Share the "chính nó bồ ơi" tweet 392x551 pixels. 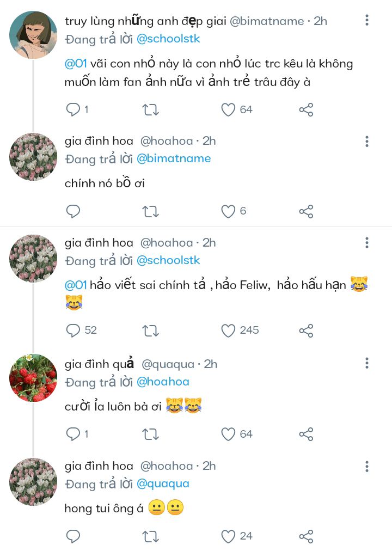pos(306,211)
